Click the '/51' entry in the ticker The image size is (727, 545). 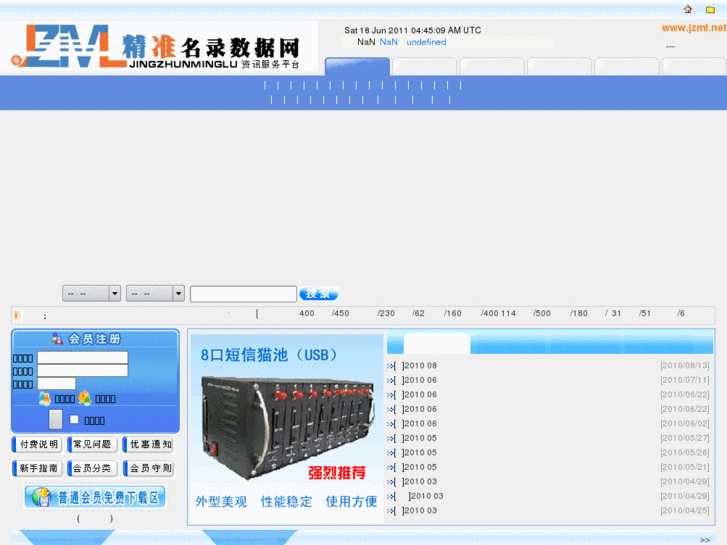click(x=644, y=314)
